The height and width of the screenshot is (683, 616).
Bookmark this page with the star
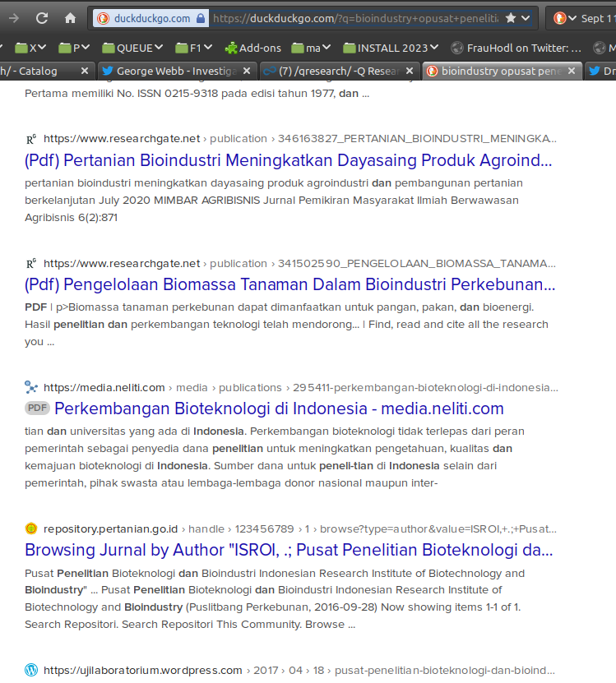[x=511, y=18]
